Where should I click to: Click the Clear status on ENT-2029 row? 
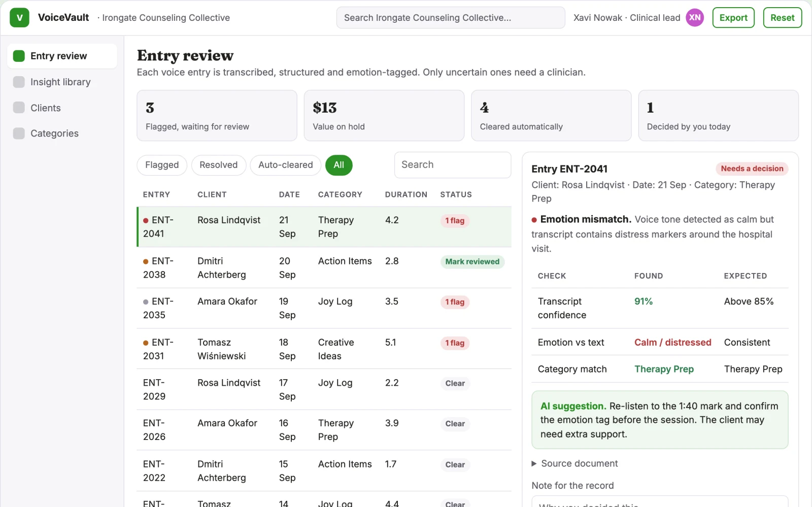[x=455, y=384]
